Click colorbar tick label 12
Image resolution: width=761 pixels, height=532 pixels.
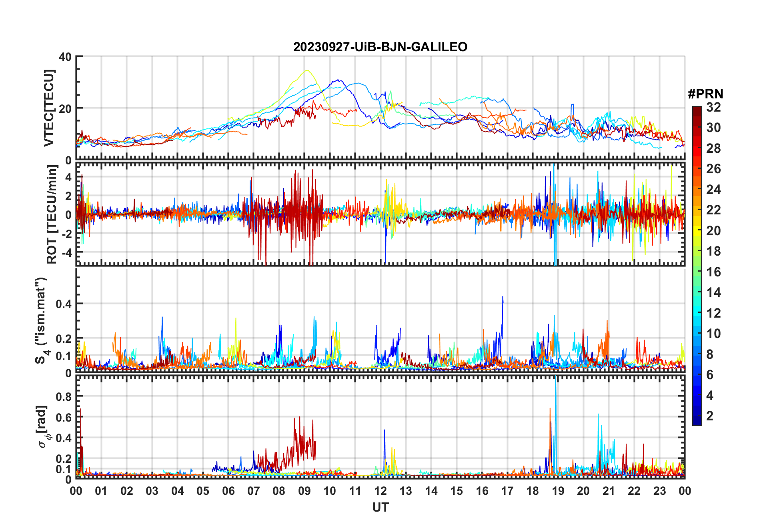click(x=713, y=313)
